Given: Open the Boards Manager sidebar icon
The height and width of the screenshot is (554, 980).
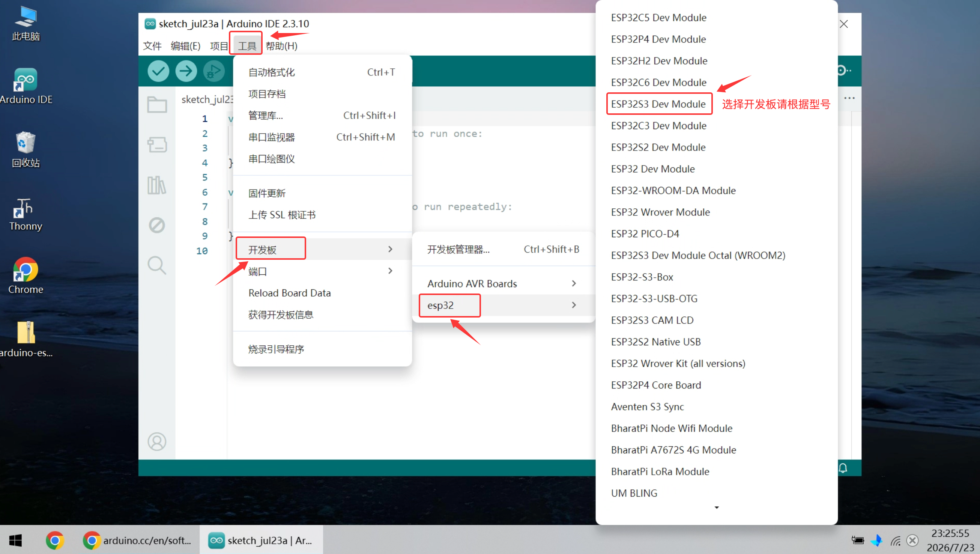Looking at the screenshot, I should (x=157, y=145).
